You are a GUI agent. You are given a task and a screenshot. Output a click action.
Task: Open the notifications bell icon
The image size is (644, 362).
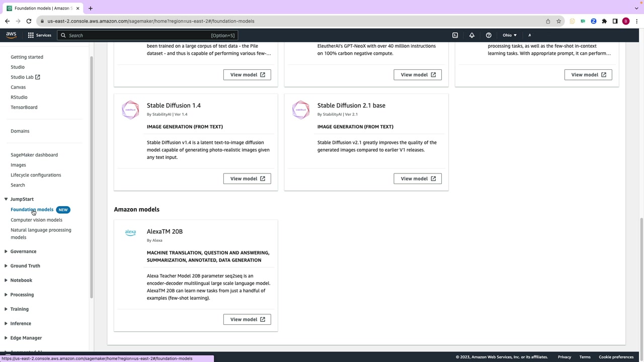click(472, 35)
